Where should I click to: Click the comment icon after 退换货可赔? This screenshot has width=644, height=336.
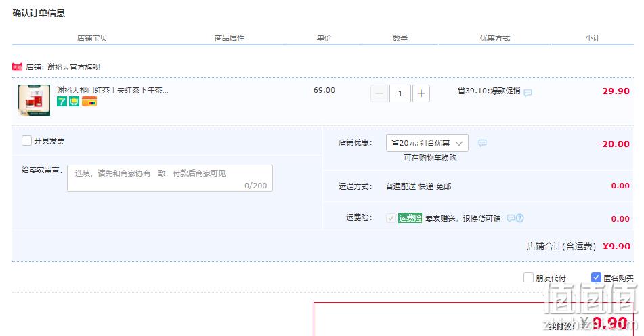(511, 218)
